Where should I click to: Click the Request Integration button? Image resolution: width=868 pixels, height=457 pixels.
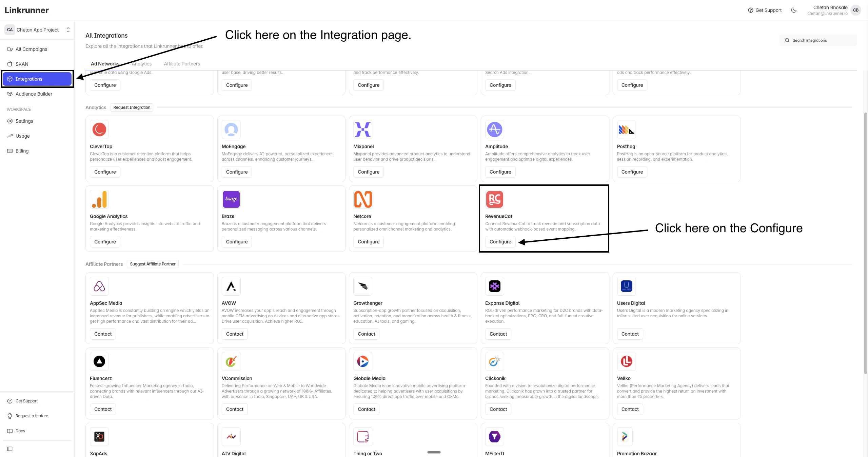(132, 107)
